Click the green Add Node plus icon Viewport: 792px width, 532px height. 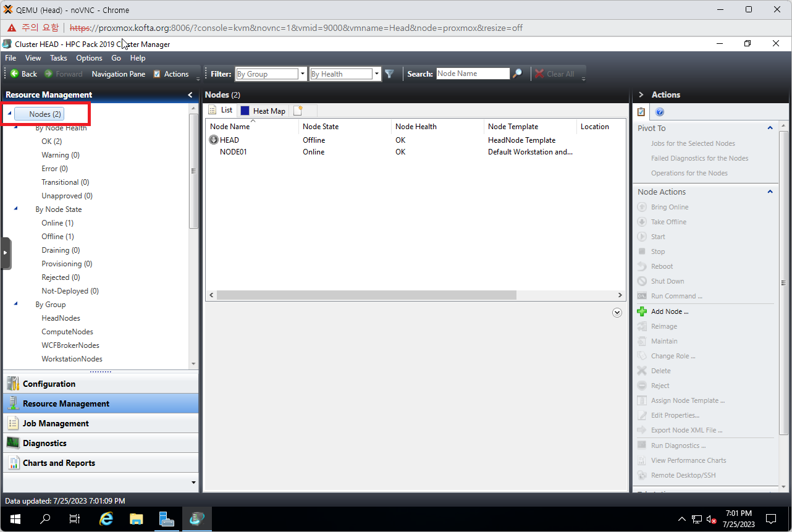[x=642, y=311]
